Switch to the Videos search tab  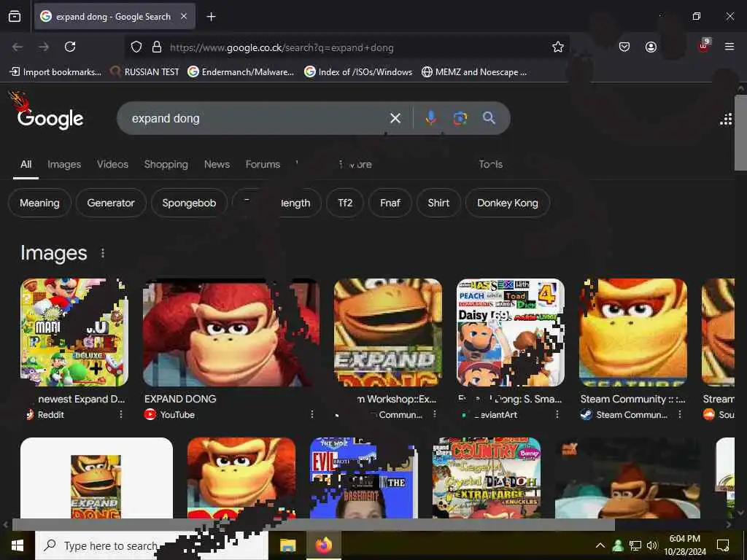coord(112,164)
